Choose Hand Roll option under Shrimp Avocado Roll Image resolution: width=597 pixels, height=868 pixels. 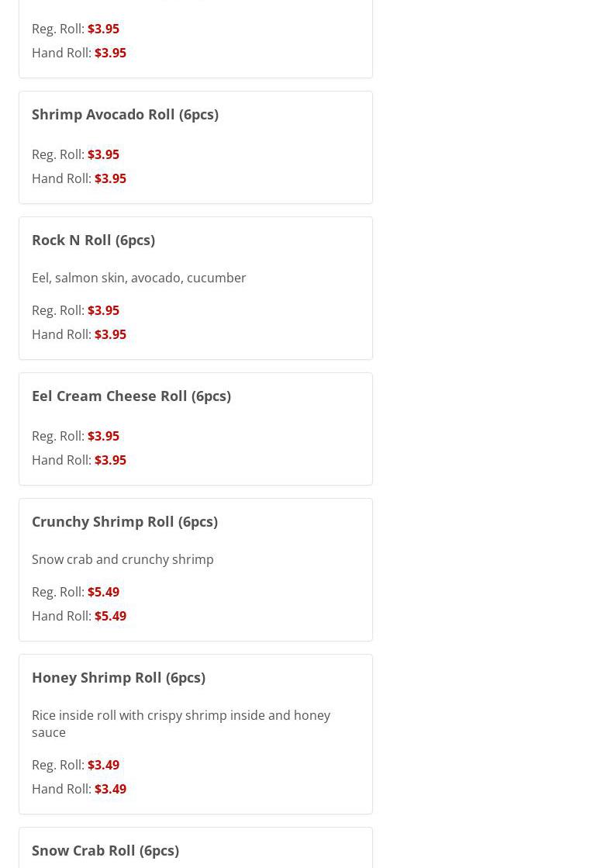pyautogui.click(x=78, y=178)
